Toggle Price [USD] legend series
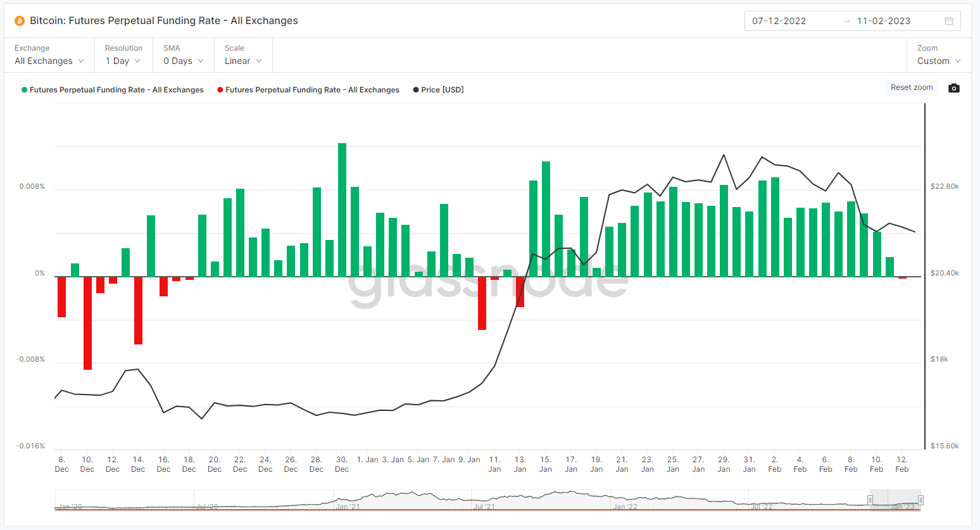The width and height of the screenshot is (980, 530). [438, 90]
